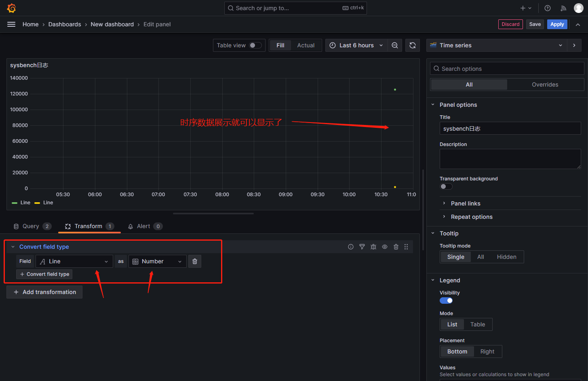Select Actual panel size option

pos(306,45)
